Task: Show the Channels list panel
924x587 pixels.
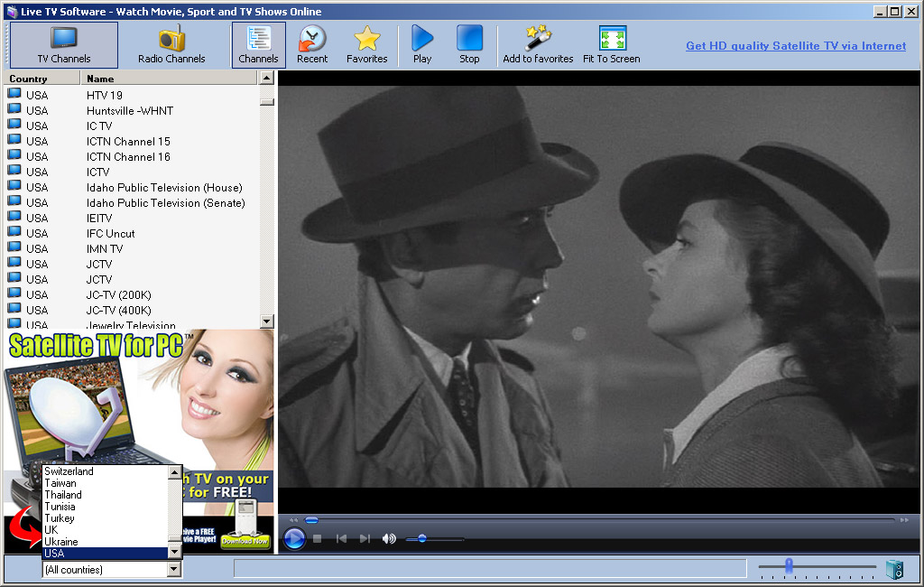Action: click(x=258, y=45)
